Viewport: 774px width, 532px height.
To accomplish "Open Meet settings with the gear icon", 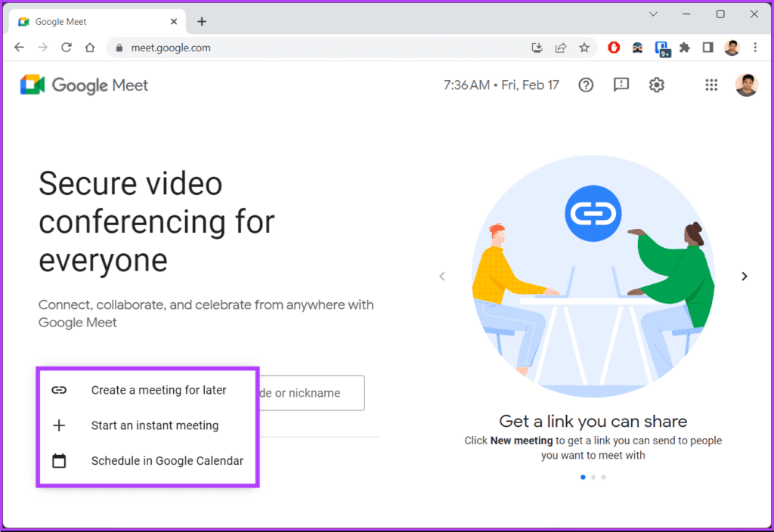I will coord(657,85).
